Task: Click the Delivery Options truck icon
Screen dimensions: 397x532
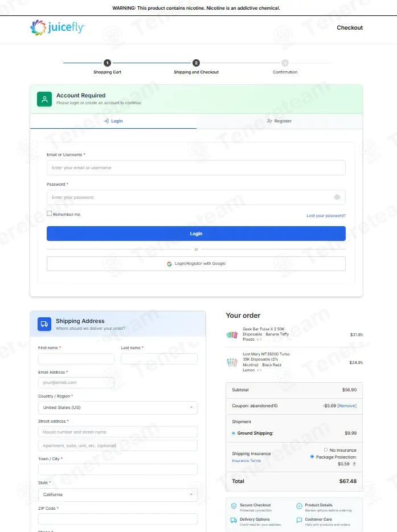Action: click(x=234, y=520)
